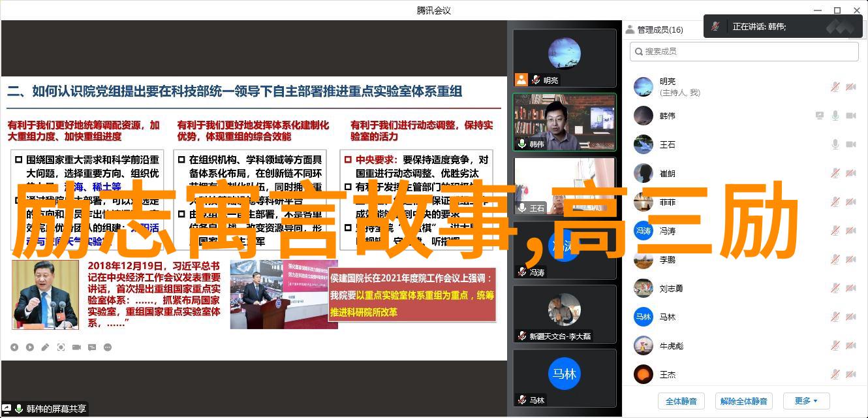Viewport: 868px width, 418px height.
Task: Select 王石 video thumbnail
Action: point(565,186)
